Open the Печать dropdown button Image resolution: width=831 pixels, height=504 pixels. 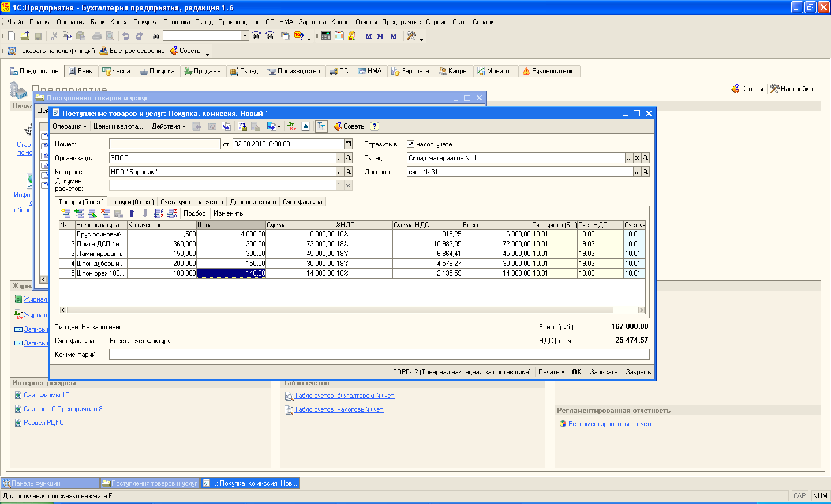pos(551,372)
